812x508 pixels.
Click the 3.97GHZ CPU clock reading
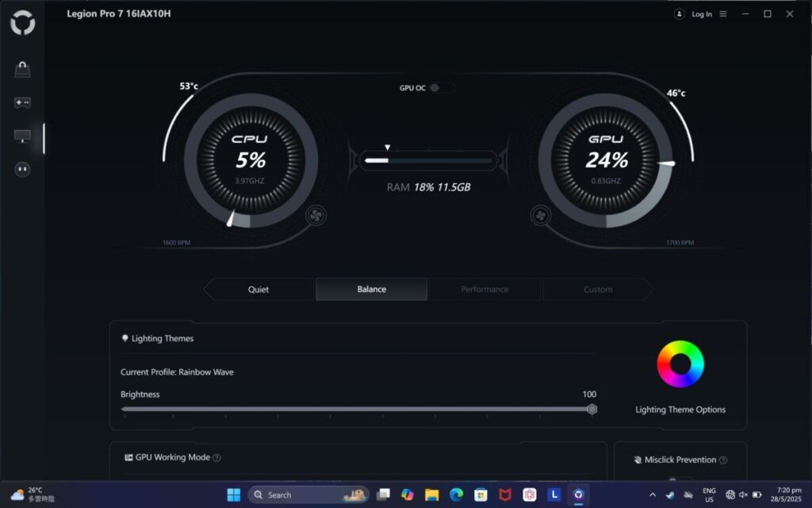tap(250, 181)
